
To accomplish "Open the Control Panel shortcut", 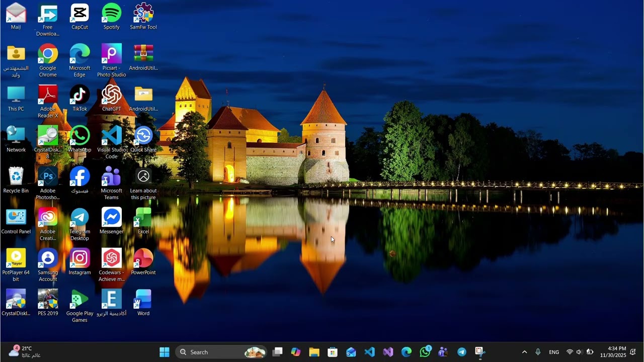I will point(16,221).
